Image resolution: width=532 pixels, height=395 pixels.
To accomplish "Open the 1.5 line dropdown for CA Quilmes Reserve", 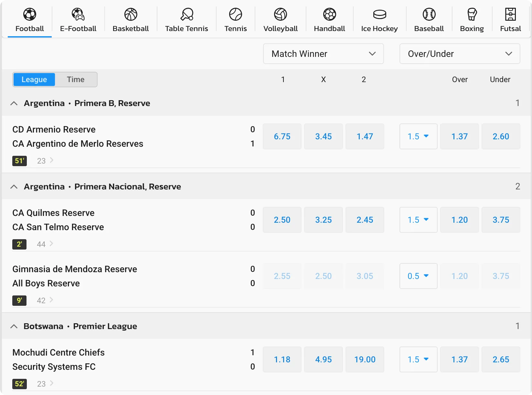I will coord(419,220).
